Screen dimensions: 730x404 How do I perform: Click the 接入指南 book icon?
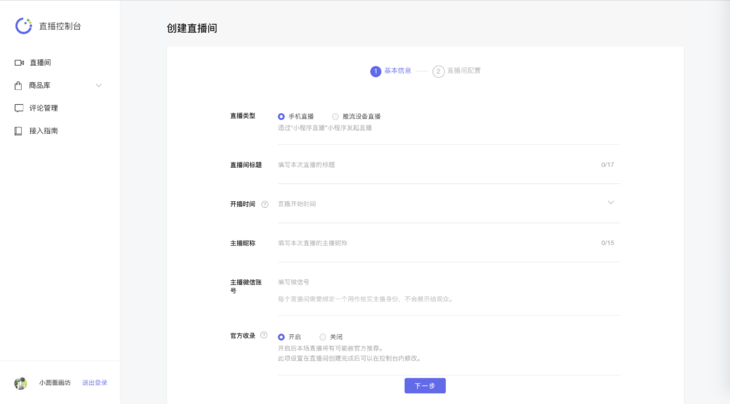(x=18, y=131)
